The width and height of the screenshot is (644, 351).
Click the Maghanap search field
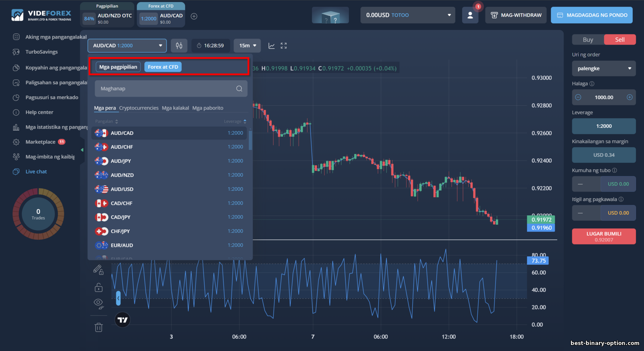(x=171, y=89)
